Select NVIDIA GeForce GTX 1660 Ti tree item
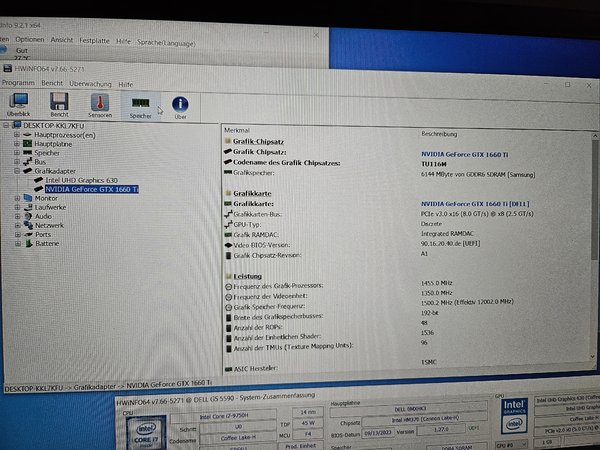The height and width of the screenshot is (450, 600). pos(92,189)
